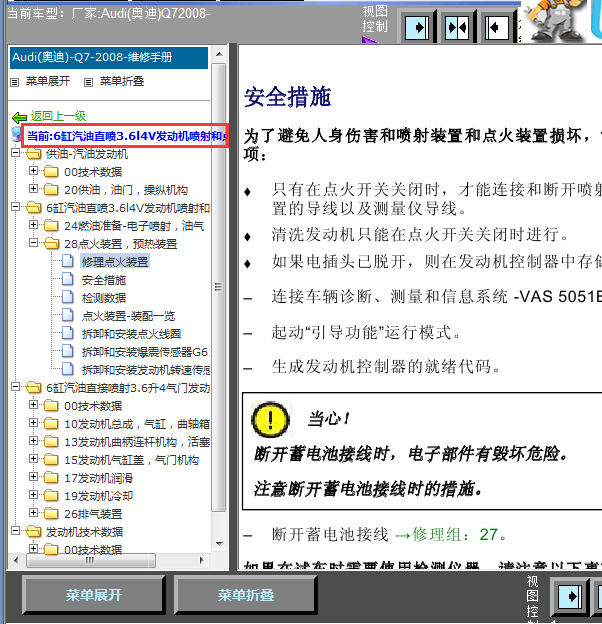602x624 pixels.
Task: Click the 19发动机冷却 folder label
Action: point(98,496)
